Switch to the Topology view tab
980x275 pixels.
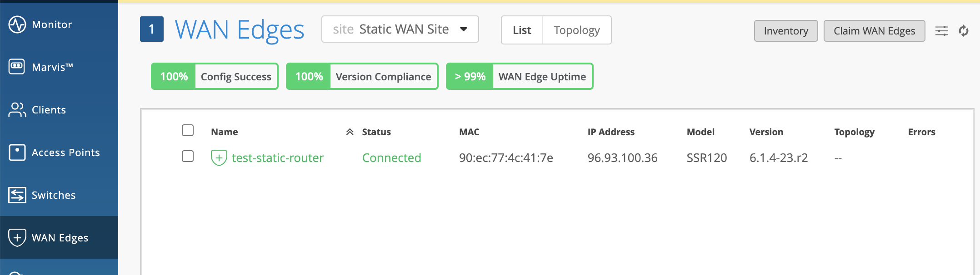(x=576, y=30)
